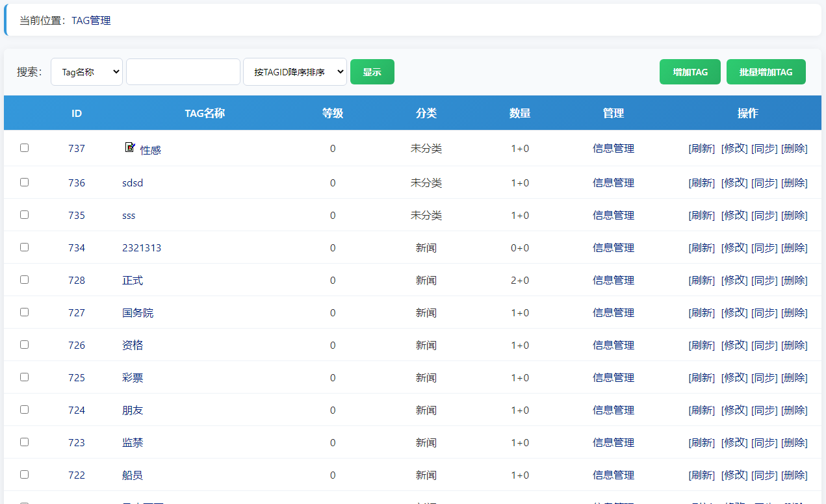This screenshot has width=826, height=504.
Task: Check the checkbox for tag 船员
Action: (24, 474)
